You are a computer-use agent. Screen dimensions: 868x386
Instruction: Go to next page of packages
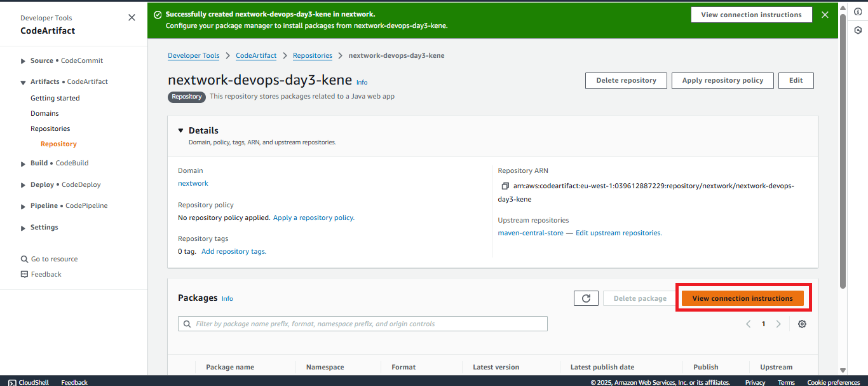(x=778, y=324)
